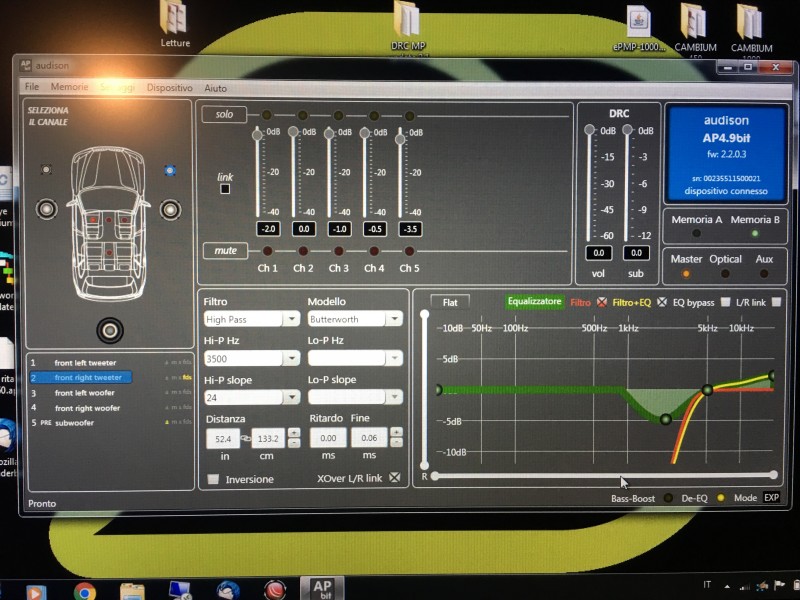Toggle the Filtro curve checkbox
800x600 pixels.
[602, 302]
